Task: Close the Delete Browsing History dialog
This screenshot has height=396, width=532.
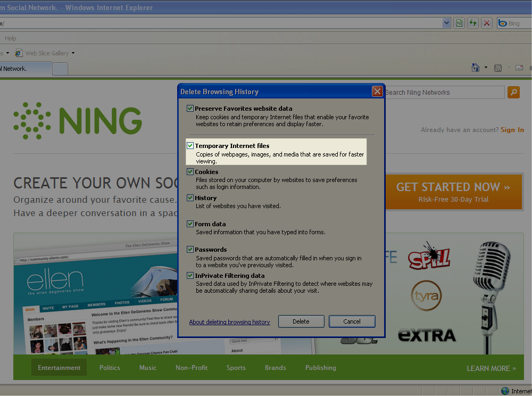Action: coord(377,91)
